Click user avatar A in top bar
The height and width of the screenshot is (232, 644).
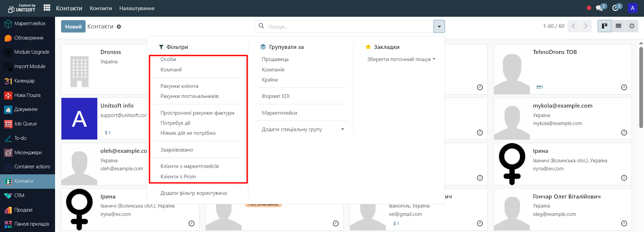632,8
